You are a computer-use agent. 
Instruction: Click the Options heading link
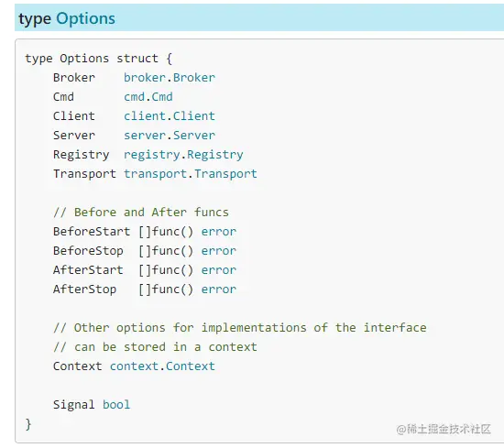pyautogui.click(x=85, y=18)
